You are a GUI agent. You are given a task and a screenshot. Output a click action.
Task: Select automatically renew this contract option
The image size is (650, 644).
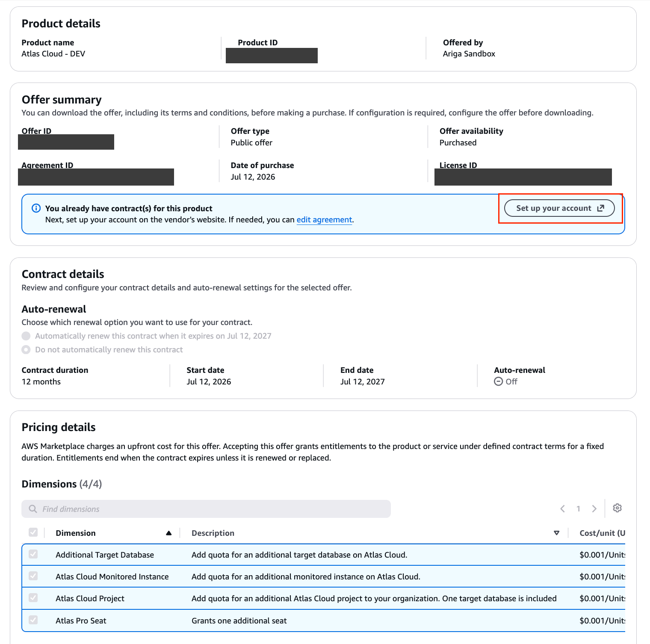[x=26, y=336]
